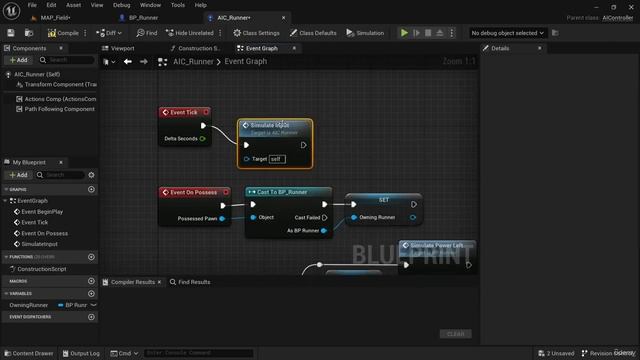
Task: Click the debug object find icon
Action: pyautogui.click(x=555, y=33)
